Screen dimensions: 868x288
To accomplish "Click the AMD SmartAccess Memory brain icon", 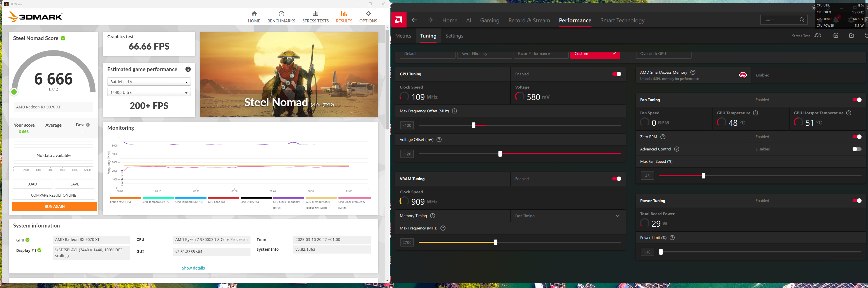I will (743, 75).
